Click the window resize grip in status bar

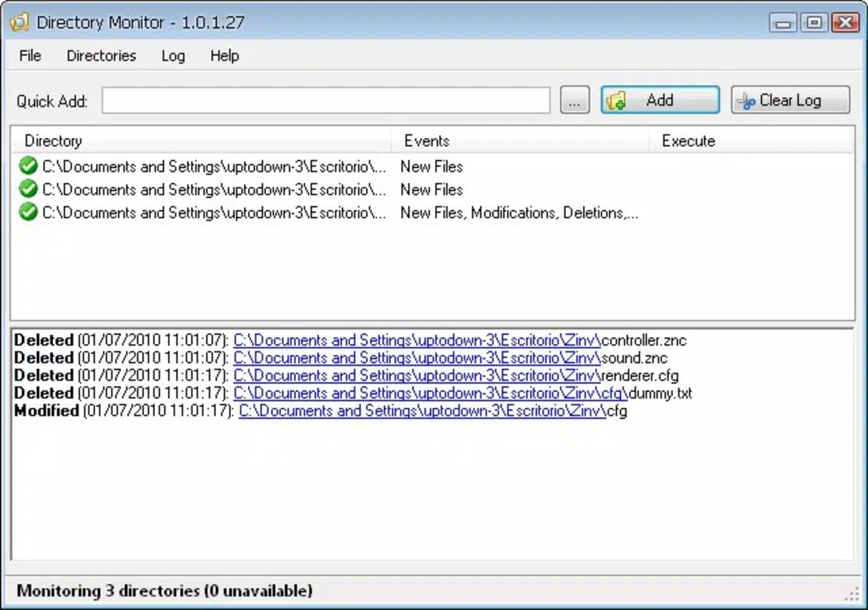[x=851, y=594]
